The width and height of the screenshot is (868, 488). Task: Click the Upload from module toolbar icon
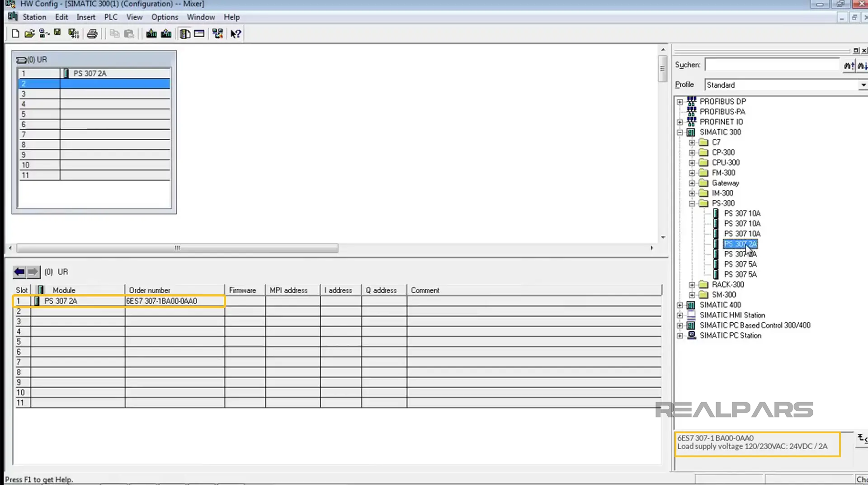pyautogui.click(x=166, y=33)
